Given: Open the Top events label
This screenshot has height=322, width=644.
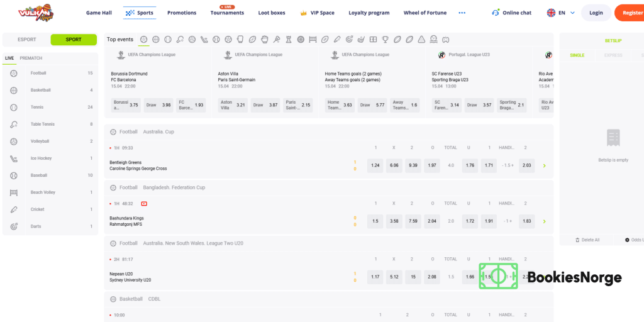Looking at the screenshot, I should pyautogui.click(x=120, y=40).
